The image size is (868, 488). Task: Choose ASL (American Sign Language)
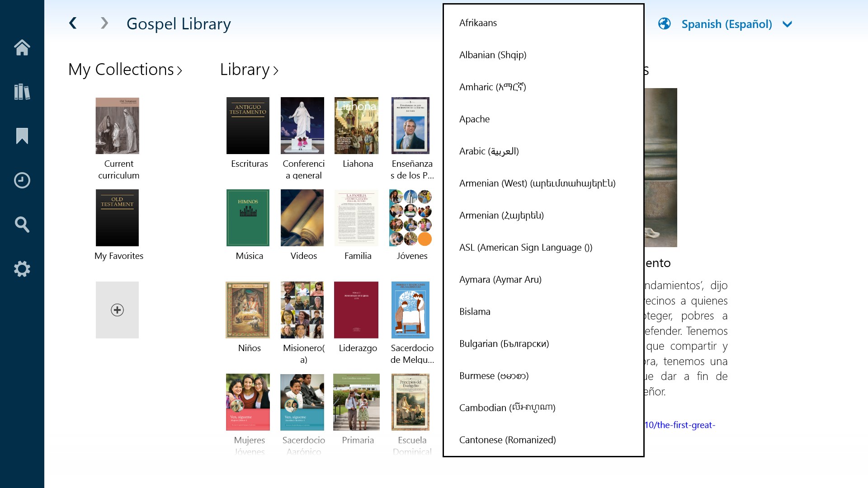coord(525,247)
